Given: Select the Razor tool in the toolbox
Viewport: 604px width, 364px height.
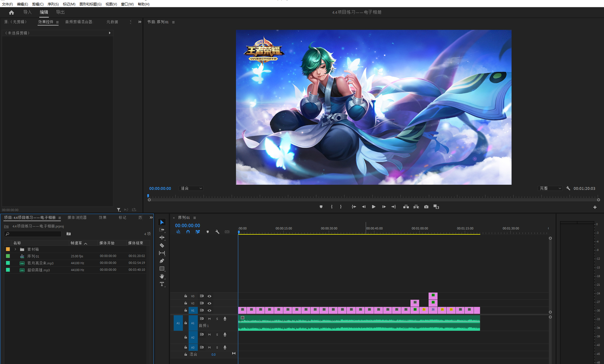Looking at the screenshot, I should pyautogui.click(x=162, y=245).
